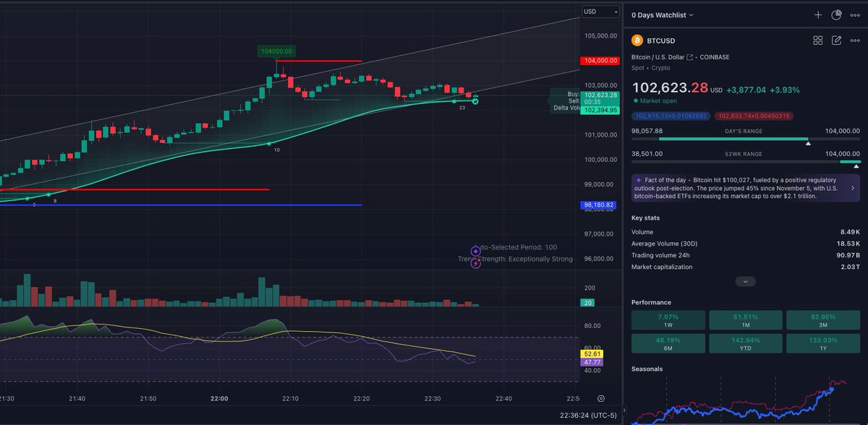Click the Market capitalization stat row
Image resolution: width=868 pixels, height=425 pixels.
tap(745, 267)
